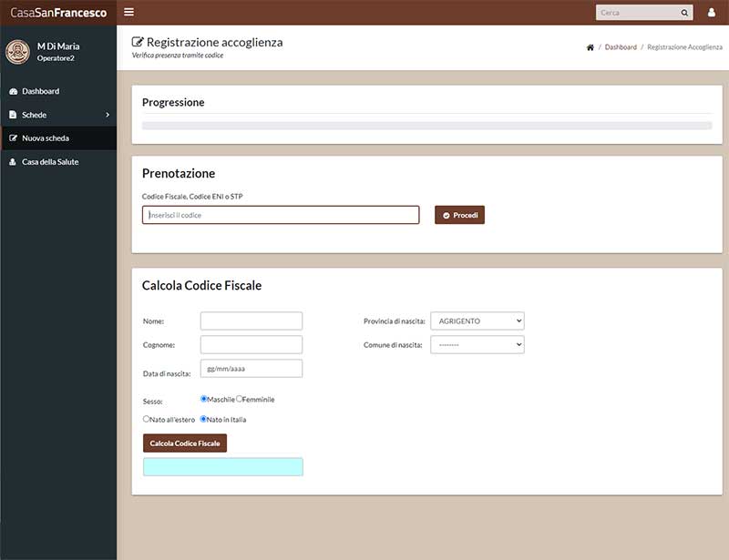The width and height of the screenshot is (729, 560).
Task: Open Casa della Salute menu item
Action: pos(58,162)
